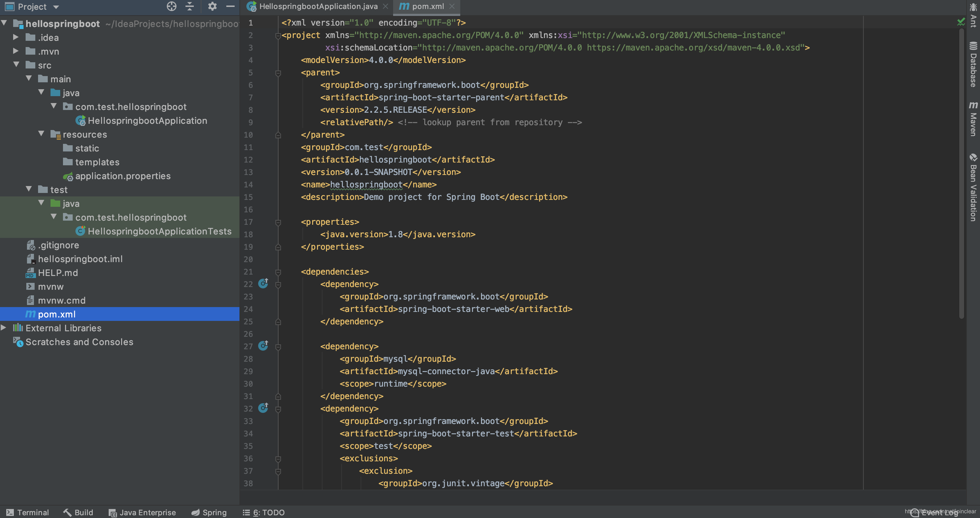Hide the Project panel with minus icon
Image resolution: width=980 pixels, height=518 pixels.
[230, 7]
